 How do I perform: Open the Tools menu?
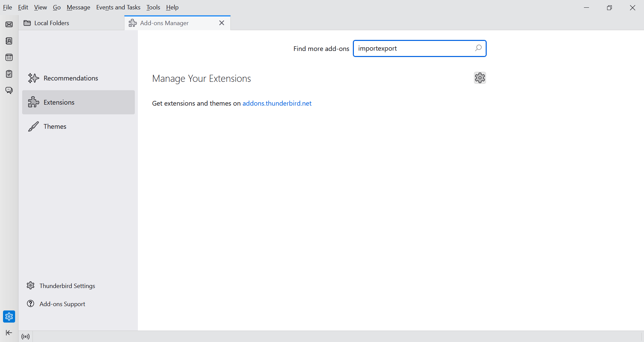click(153, 7)
